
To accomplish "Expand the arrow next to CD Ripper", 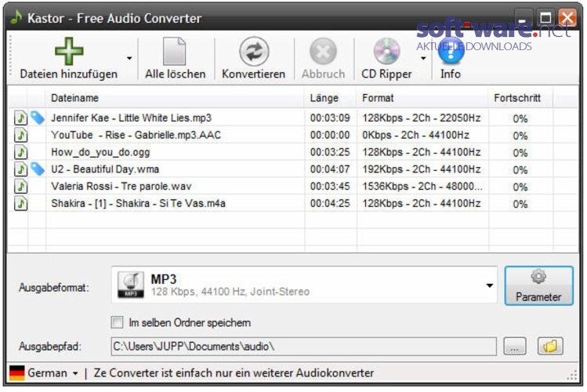I will 423,58.
